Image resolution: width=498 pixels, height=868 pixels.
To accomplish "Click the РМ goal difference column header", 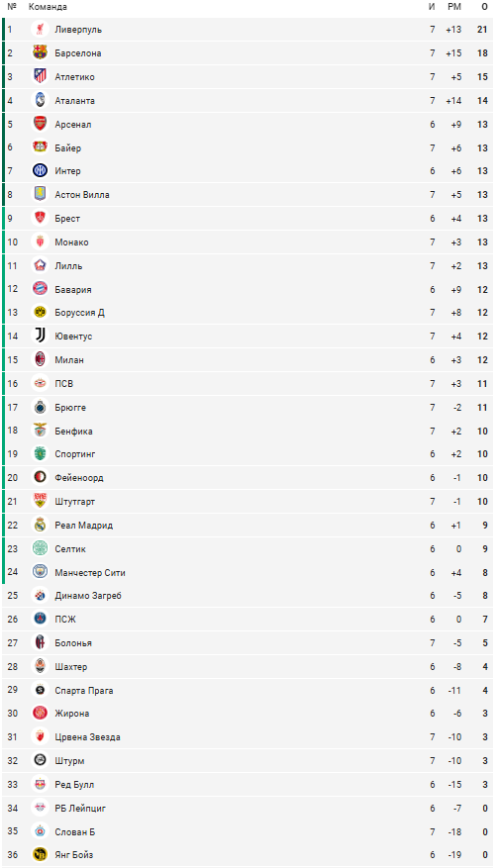I will coord(454,7).
